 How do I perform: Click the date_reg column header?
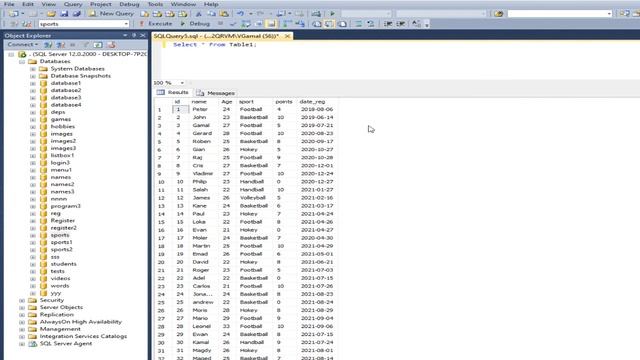pos(312,102)
